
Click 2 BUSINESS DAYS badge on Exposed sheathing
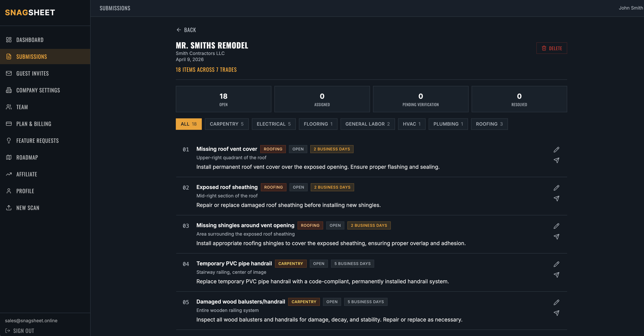[x=332, y=187]
